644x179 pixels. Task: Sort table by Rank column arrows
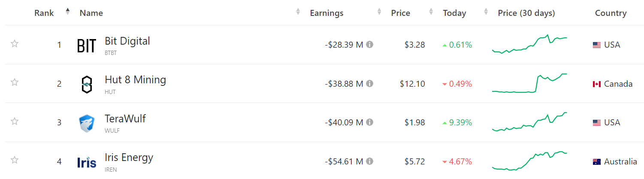pos(67,12)
